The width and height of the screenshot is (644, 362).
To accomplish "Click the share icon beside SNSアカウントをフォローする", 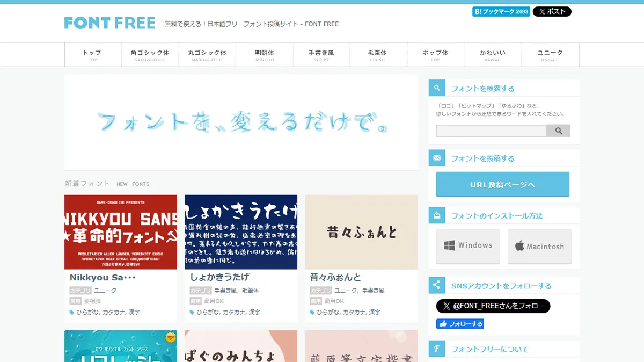I will point(436,285).
